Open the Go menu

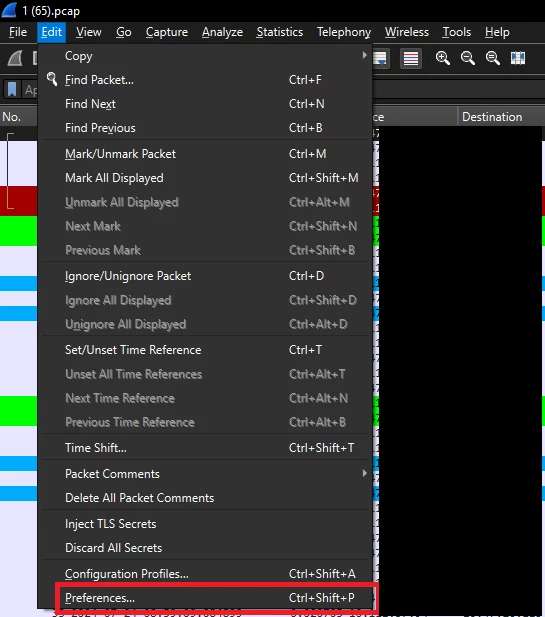[x=124, y=32]
